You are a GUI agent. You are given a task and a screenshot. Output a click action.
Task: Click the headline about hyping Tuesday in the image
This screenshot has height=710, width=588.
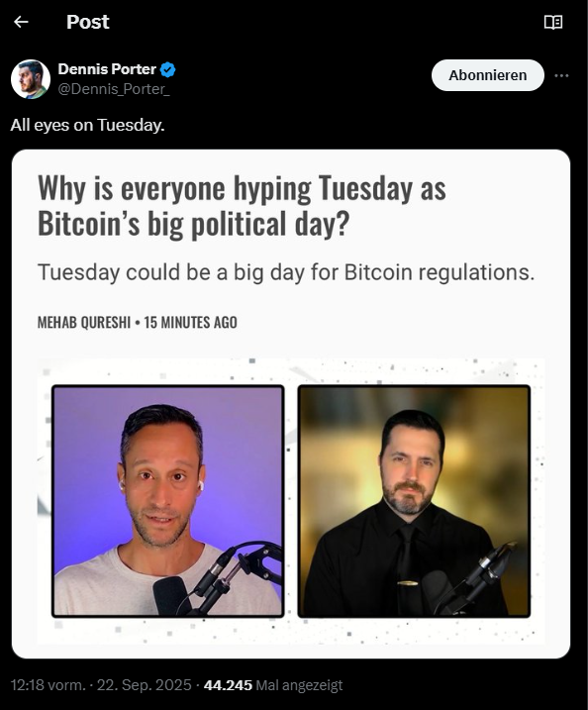tap(242, 206)
